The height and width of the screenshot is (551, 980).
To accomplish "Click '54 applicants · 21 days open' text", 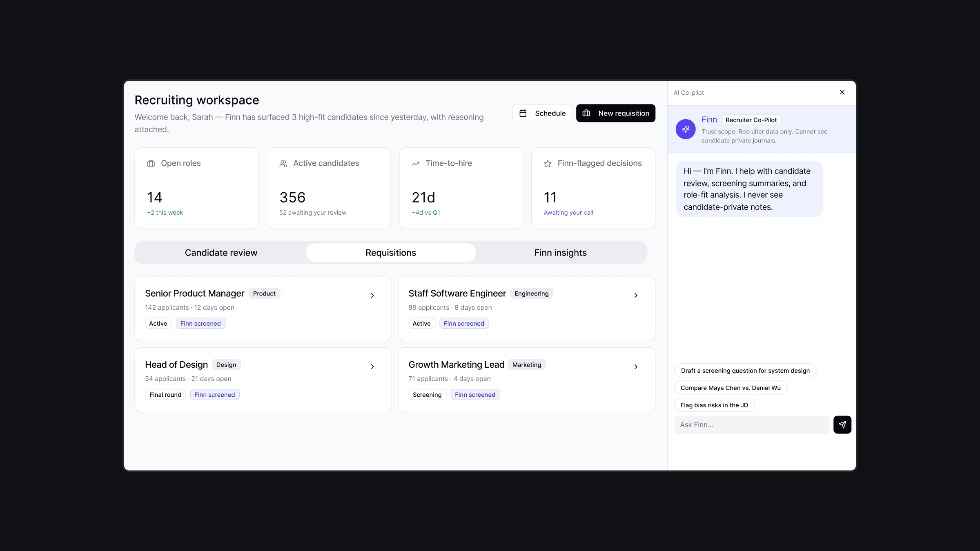I will pyautogui.click(x=188, y=379).
